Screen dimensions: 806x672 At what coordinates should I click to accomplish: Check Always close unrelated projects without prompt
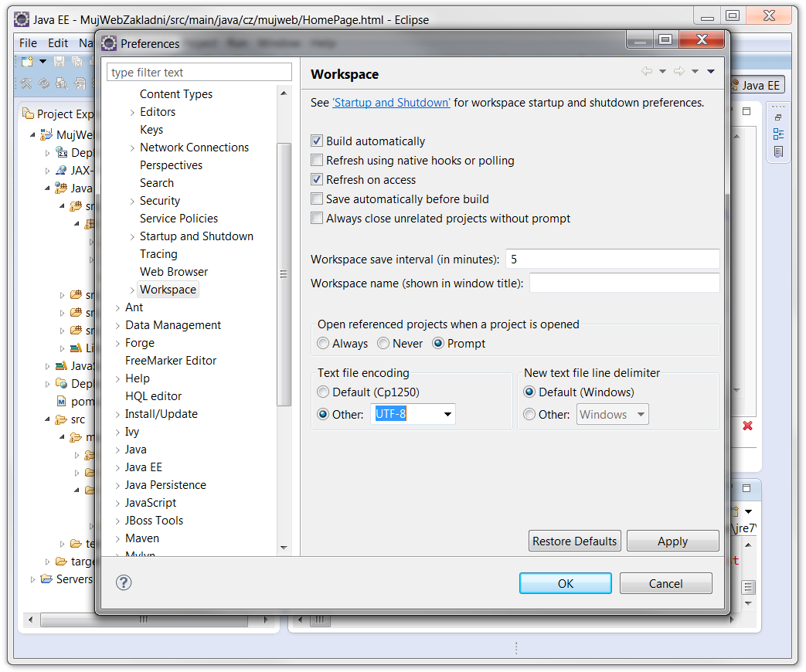pos(317,218)
